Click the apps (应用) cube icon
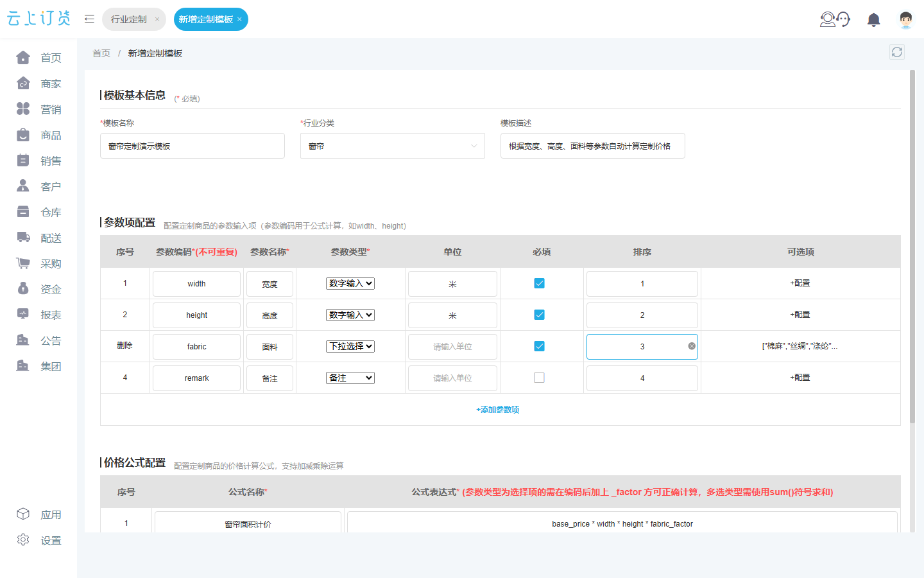Viewport: 924px width, 578px height. 23,514
